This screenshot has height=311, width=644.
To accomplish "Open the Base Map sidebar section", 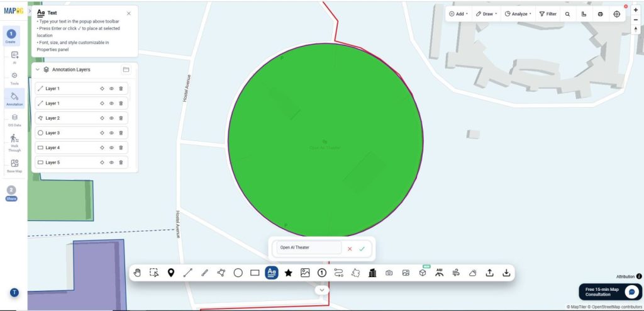I will (x=14, y=166).
